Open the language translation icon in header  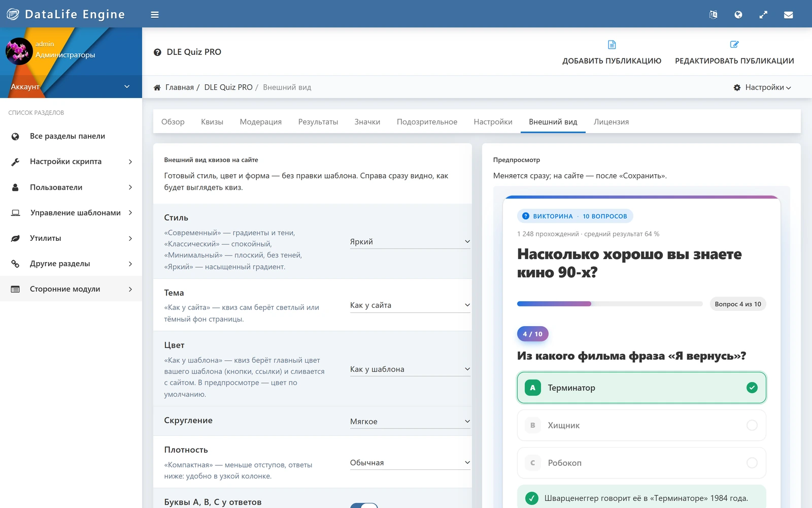click(x=713, y=15)
